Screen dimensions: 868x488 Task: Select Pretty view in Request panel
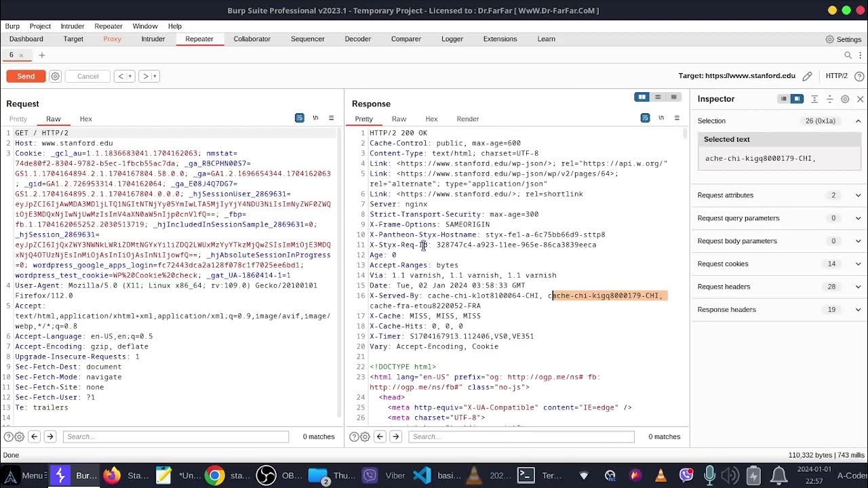(18, 119)
